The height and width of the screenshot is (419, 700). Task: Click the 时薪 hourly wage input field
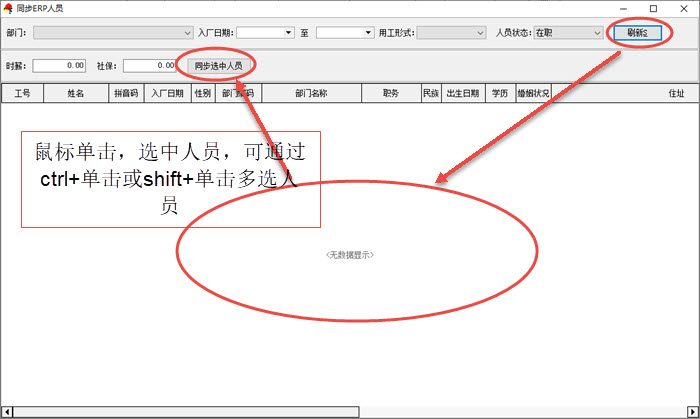click(x=59, y=66)
